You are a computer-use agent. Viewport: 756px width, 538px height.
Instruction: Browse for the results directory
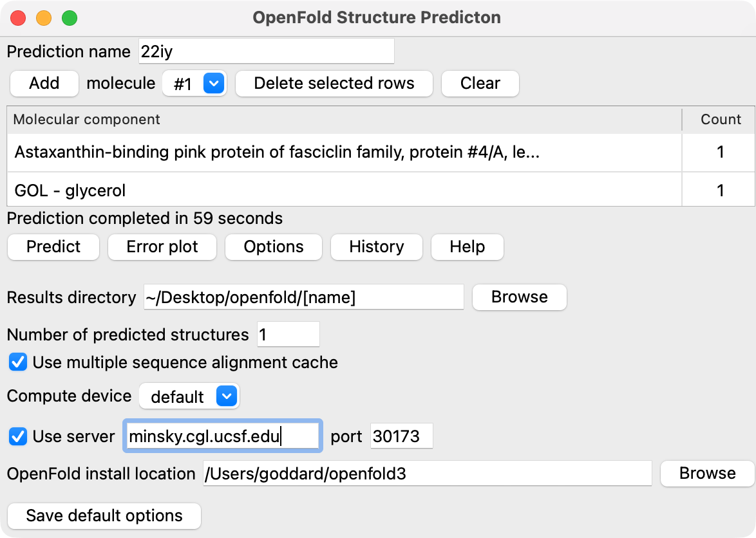(519, 297)
